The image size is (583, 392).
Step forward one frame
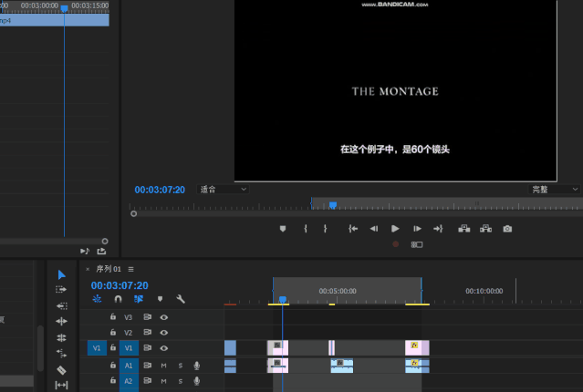417,229
